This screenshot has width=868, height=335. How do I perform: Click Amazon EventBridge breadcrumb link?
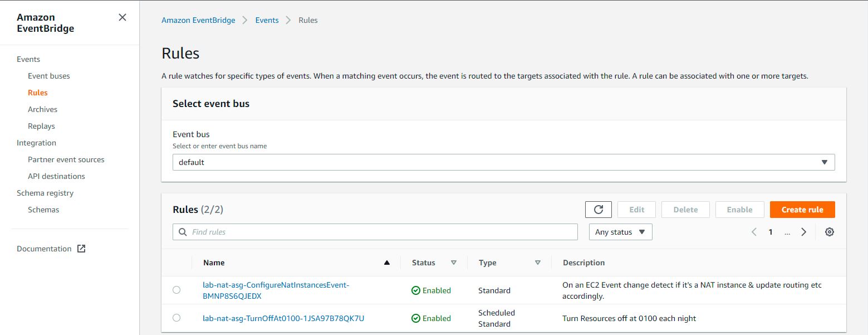(x=198, y=20)
